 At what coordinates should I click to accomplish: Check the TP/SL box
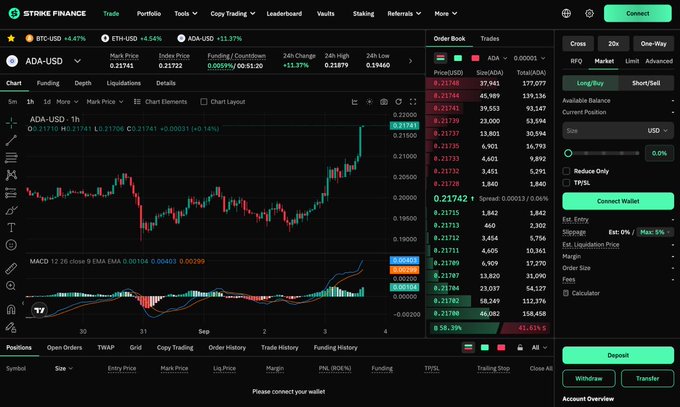(566, 183)
